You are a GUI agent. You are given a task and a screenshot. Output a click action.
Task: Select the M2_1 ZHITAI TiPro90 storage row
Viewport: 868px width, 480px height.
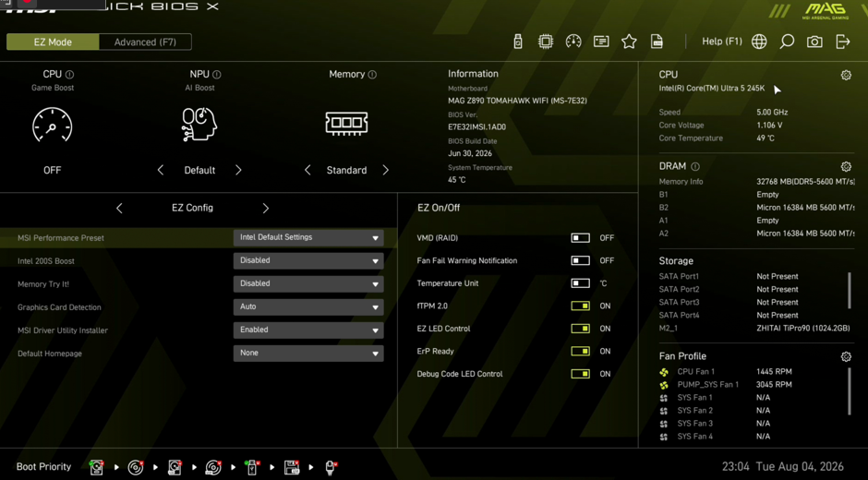point(754,329)
